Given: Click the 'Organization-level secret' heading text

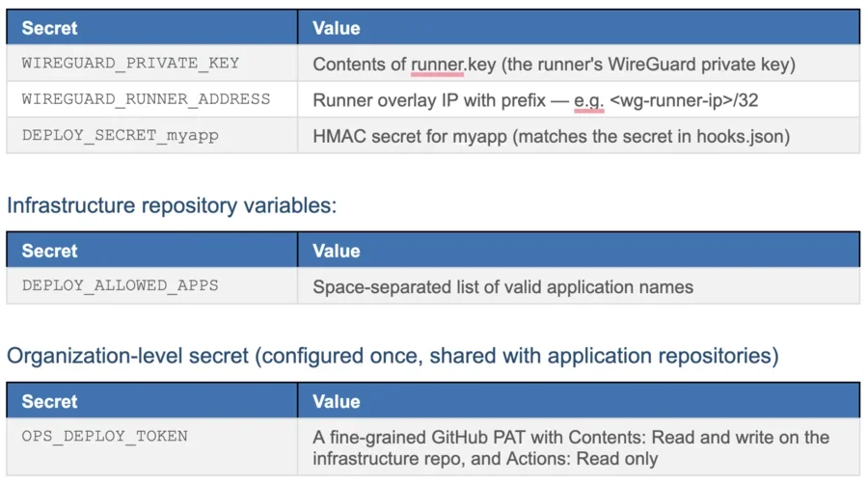Looking at the screenshot, I should [392, 356].
